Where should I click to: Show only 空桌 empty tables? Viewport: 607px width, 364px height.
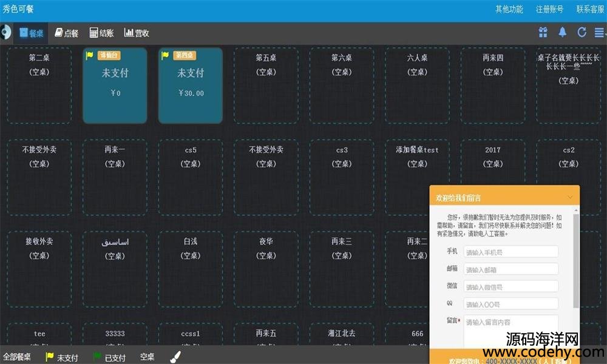(147, 357)
